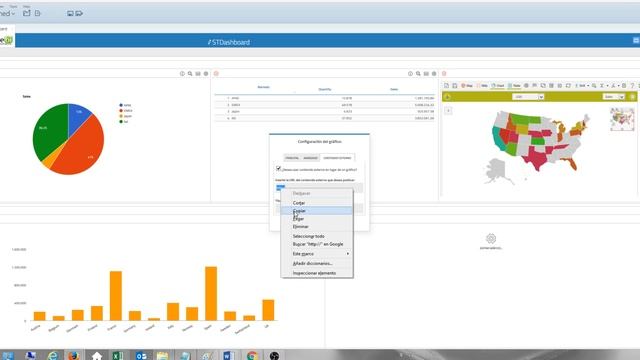This screenshot has width=640, height=360.
Task: Click the info icon on the pie chart panel
Action: click(x=182, y=74)
